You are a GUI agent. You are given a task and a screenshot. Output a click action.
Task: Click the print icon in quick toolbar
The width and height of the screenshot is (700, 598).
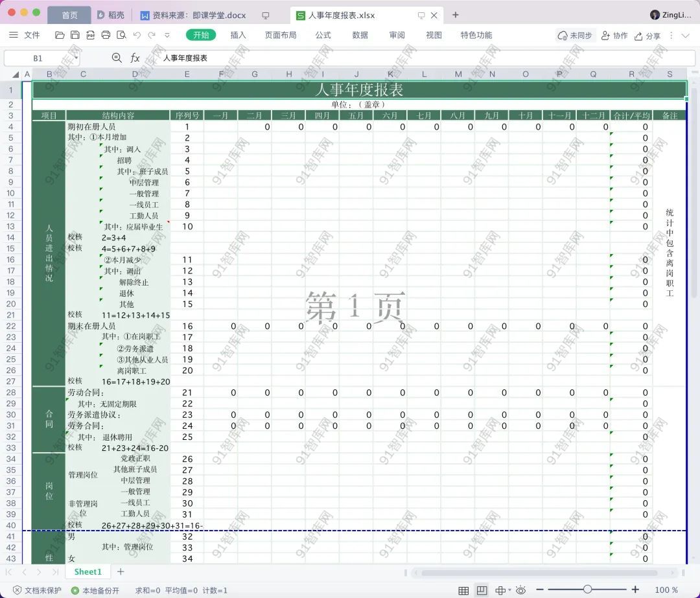click(106, 35)
